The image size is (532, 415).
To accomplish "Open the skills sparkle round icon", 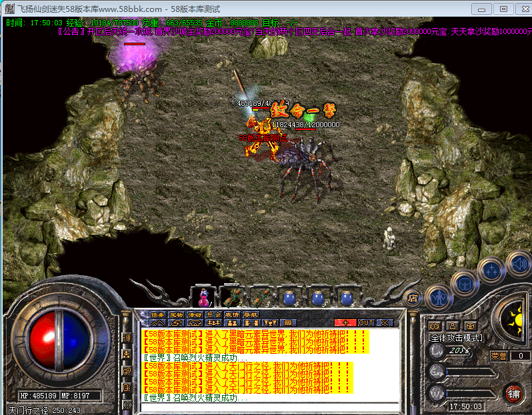I will [x=491, y=270].
